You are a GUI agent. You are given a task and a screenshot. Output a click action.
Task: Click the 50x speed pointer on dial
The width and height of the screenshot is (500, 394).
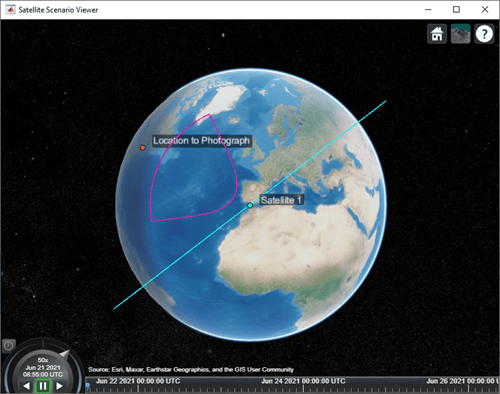[64, 354]
